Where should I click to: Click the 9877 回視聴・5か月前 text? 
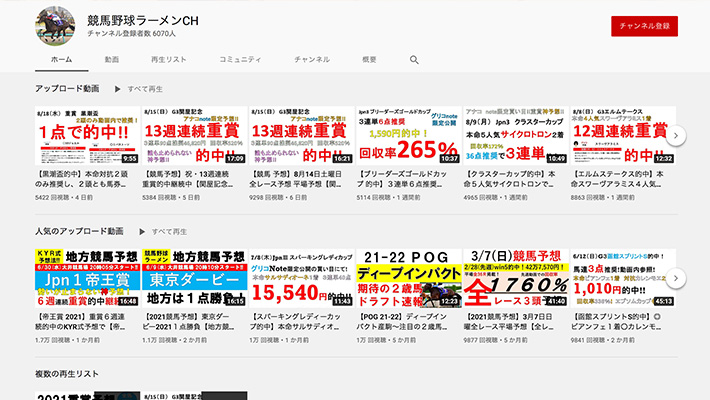(x=495, y=340)
